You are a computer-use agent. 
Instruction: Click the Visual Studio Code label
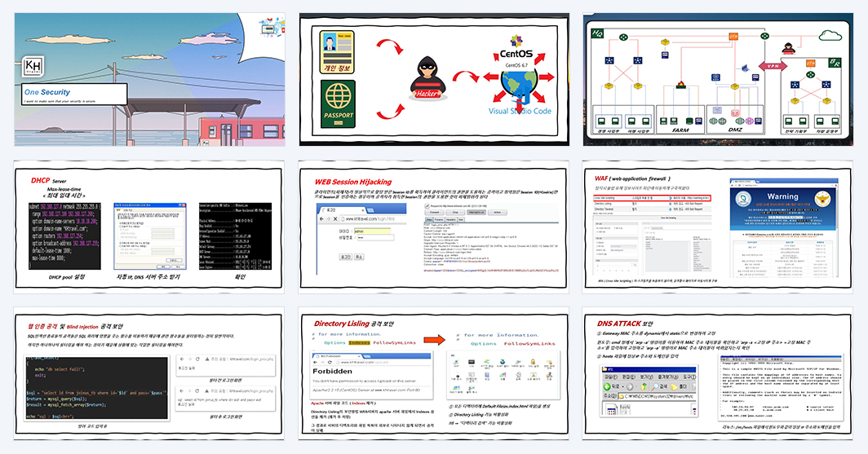(x=520, y=111)
